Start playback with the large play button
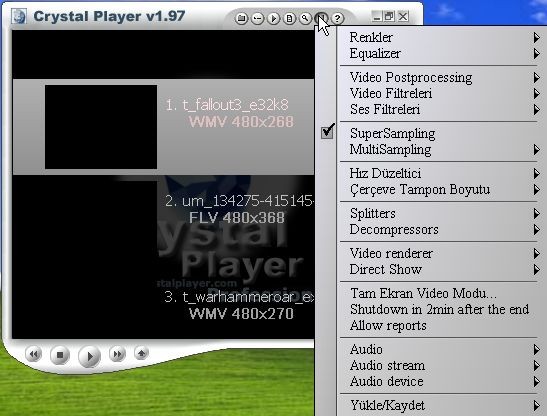 90,356
